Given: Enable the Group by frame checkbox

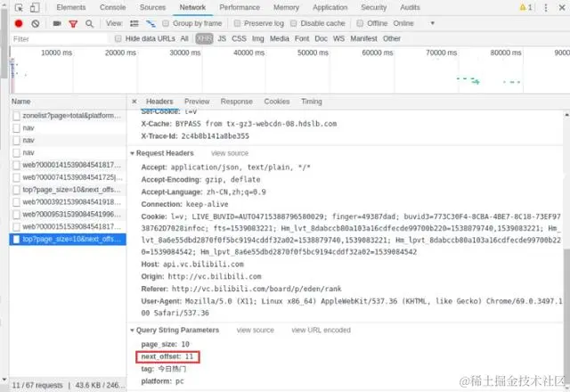Looking at the screenshot, I should tap(166, 24).
